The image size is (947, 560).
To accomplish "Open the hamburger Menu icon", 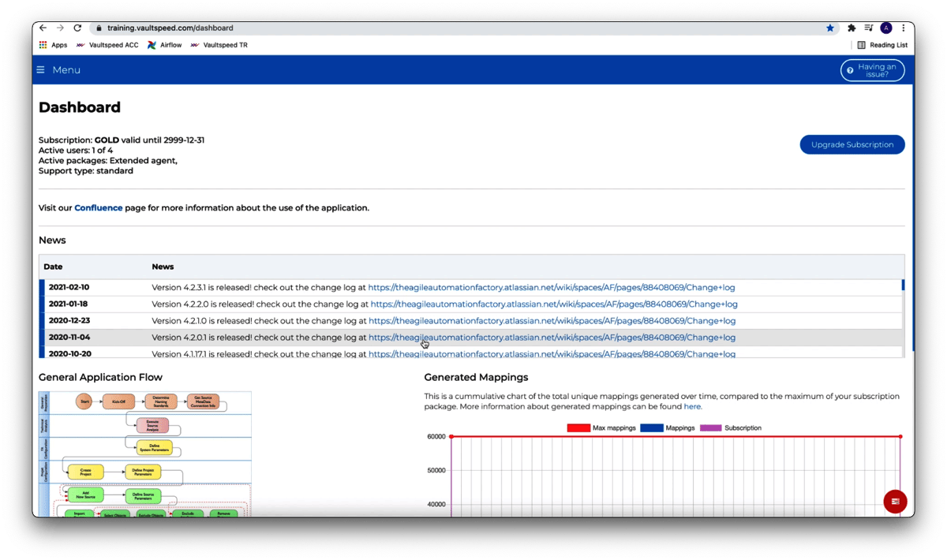I will 40,70.
